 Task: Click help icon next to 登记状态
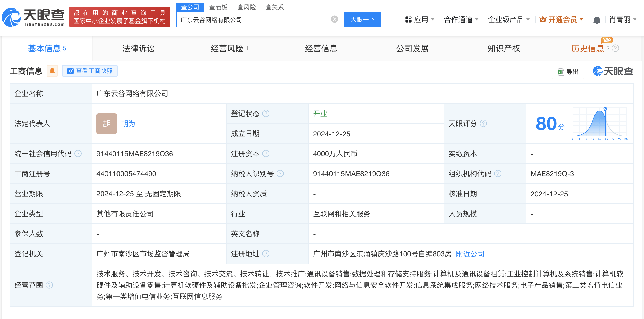click(x=266, y=114)
